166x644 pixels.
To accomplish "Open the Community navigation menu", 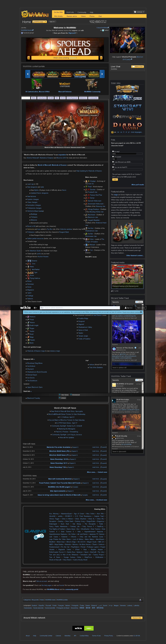I will point(82,12).
